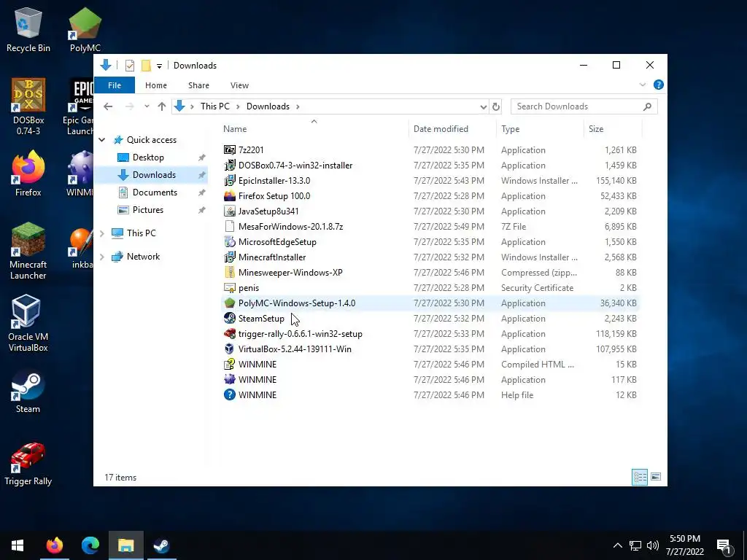The height and width of the screenshot is (560, 747).
Task: Open the Windows Start menu
Action: click(18, 545)
